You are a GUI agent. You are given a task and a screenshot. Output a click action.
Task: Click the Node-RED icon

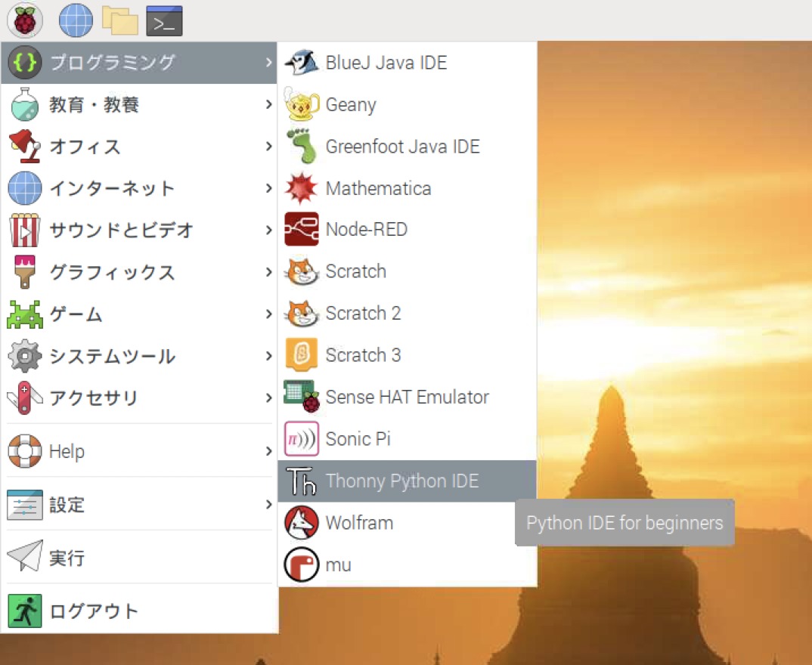click(302, 229)
